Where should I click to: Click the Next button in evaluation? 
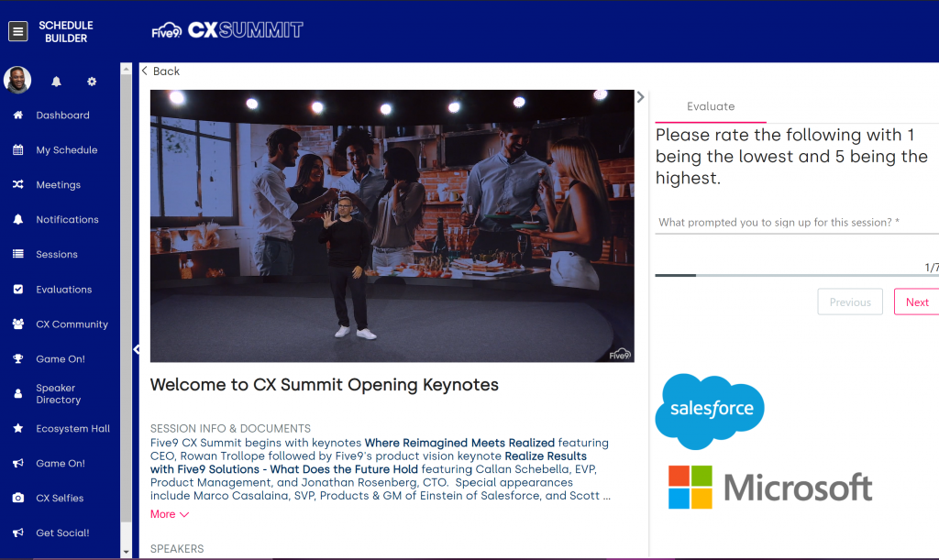point(917,302)
